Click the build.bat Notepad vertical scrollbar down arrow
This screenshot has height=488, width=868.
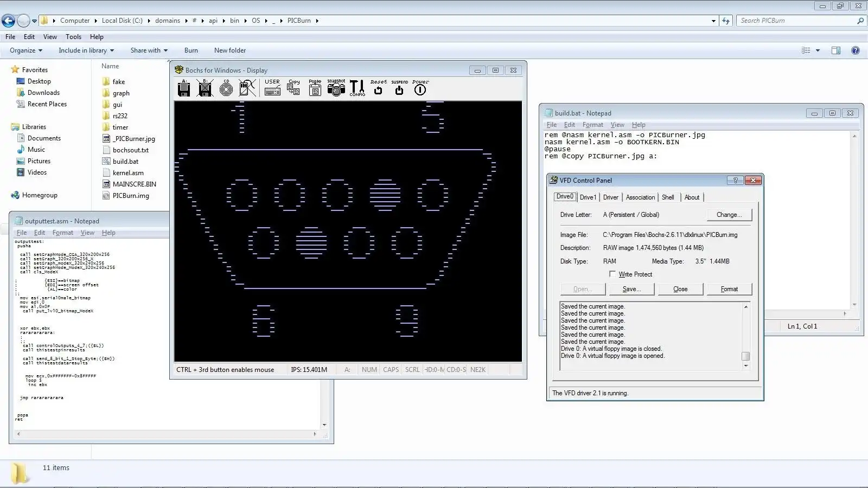click(x=854, y=305)
